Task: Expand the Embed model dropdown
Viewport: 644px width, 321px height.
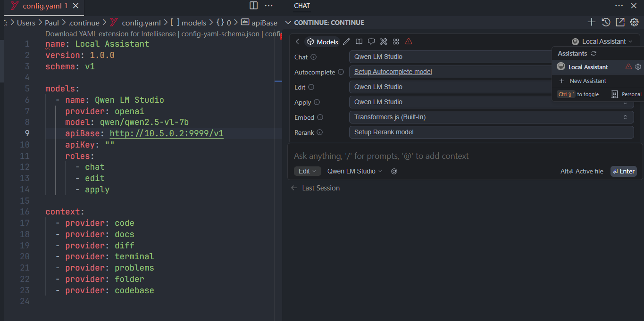Action: click(x=491, y=117)
